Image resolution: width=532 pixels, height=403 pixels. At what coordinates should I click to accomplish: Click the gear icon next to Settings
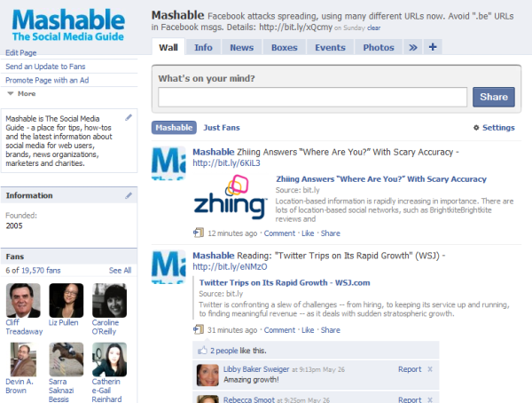click(476, 128)
